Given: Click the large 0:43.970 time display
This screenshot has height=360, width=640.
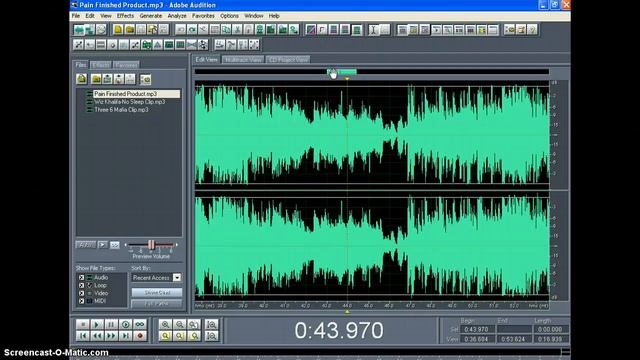Looking at the screenshot, I should tap(339, 330).
